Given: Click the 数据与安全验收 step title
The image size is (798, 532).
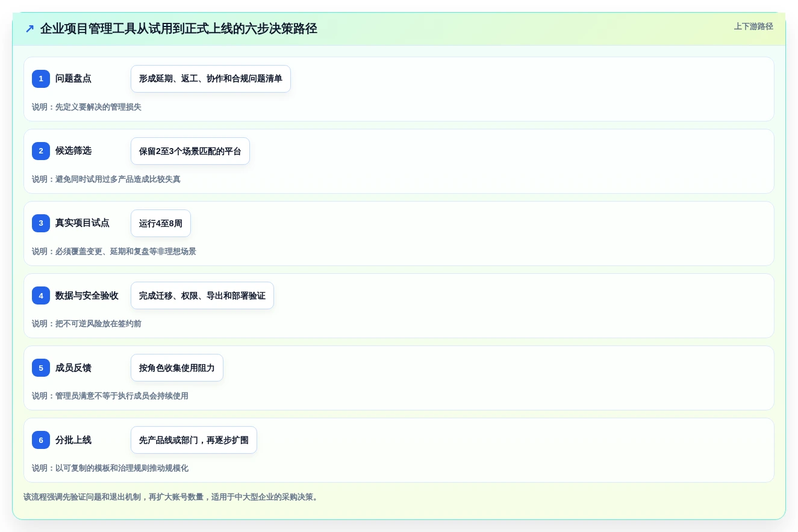Looking at the screenshot, I should click(x=87, y=295).
